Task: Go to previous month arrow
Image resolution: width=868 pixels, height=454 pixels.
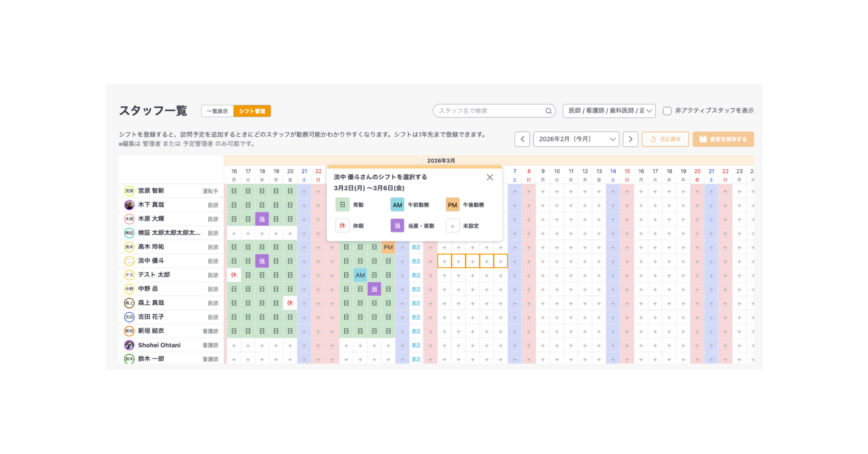Action: point(522,139)
